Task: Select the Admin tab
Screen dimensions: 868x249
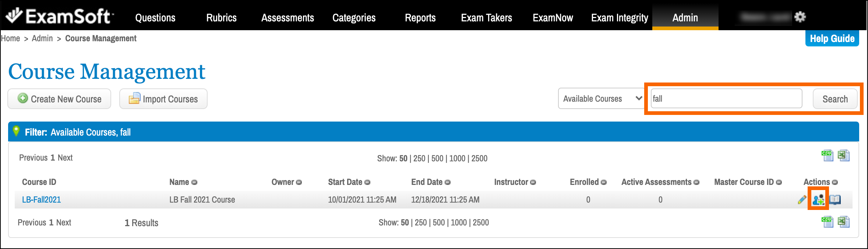Action: pos(685,18)
